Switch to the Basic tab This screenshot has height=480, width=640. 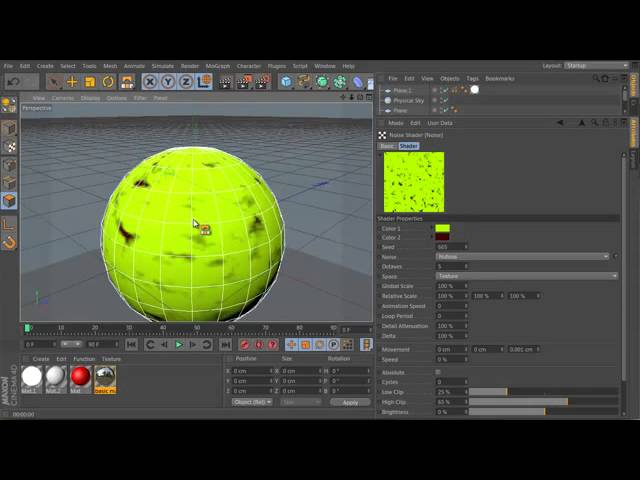pyautogui.click(x=387, y=146)
